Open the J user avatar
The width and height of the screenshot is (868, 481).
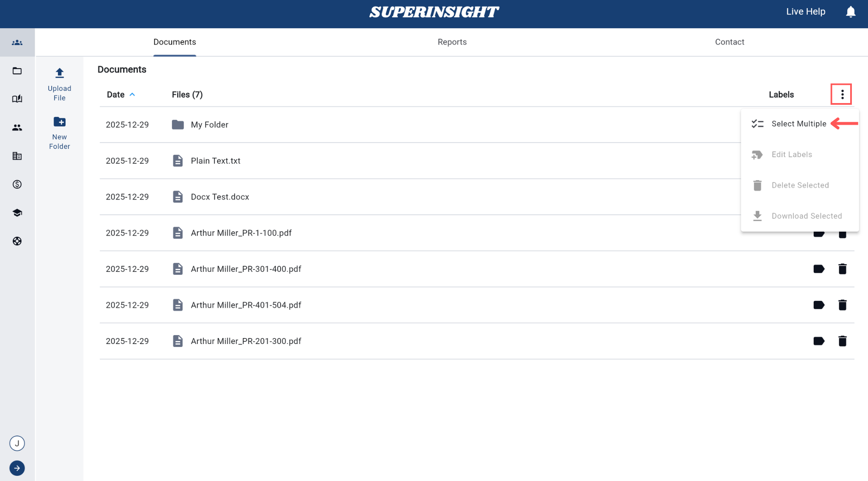pos(17,444)
